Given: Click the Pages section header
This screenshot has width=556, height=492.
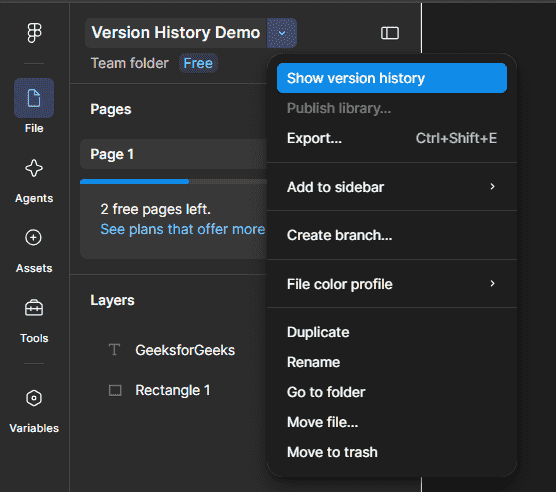Looking at the screenshot, I should coord(111,109).
